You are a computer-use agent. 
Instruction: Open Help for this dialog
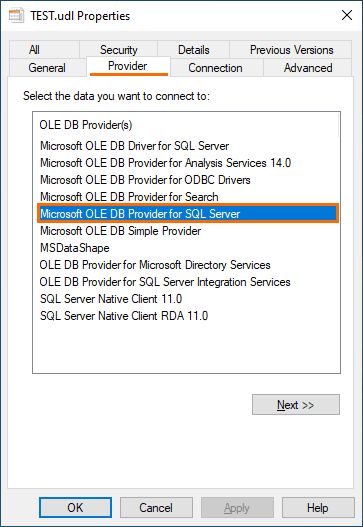[318, 508]
